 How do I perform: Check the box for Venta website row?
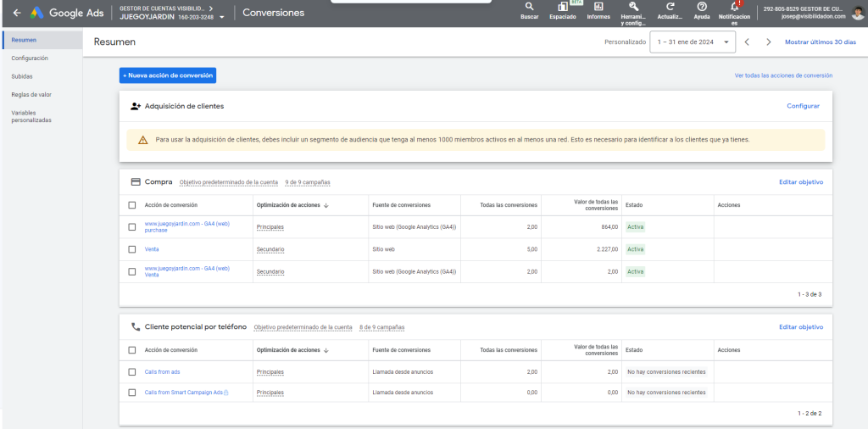pos(131,249)
